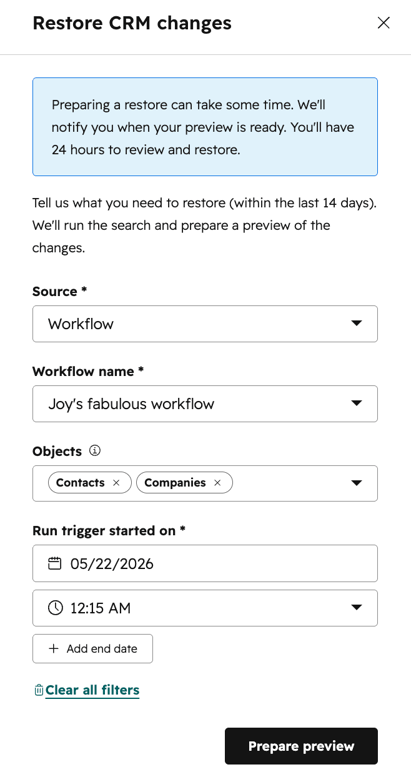This screenshot has height=782, width=411.
Task: Click the 05/22/2026 date input field
Action: pyautogui.click(x=205, y=564)
